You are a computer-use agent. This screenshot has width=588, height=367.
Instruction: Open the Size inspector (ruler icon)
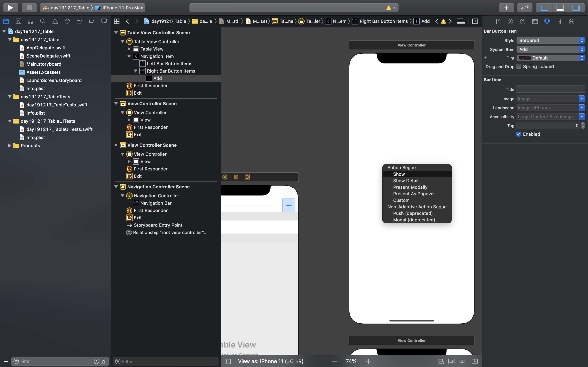pyautogui.click(x=559, y=22)
